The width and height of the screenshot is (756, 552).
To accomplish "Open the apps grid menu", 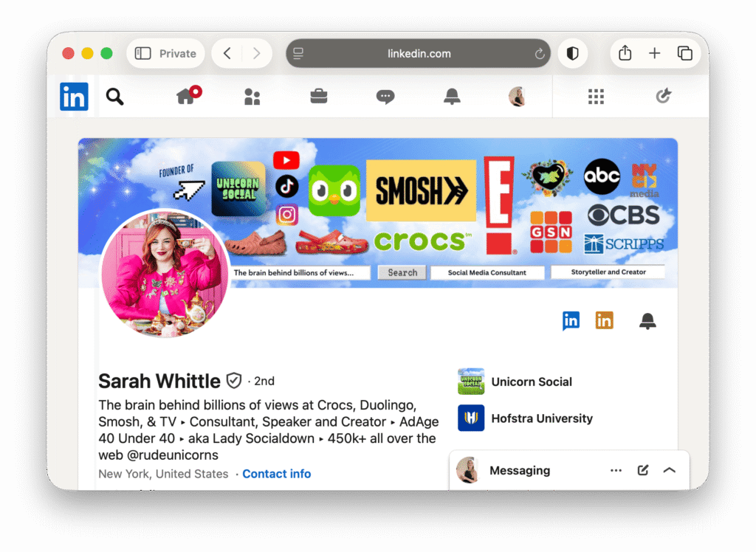I will coord(596,97).
